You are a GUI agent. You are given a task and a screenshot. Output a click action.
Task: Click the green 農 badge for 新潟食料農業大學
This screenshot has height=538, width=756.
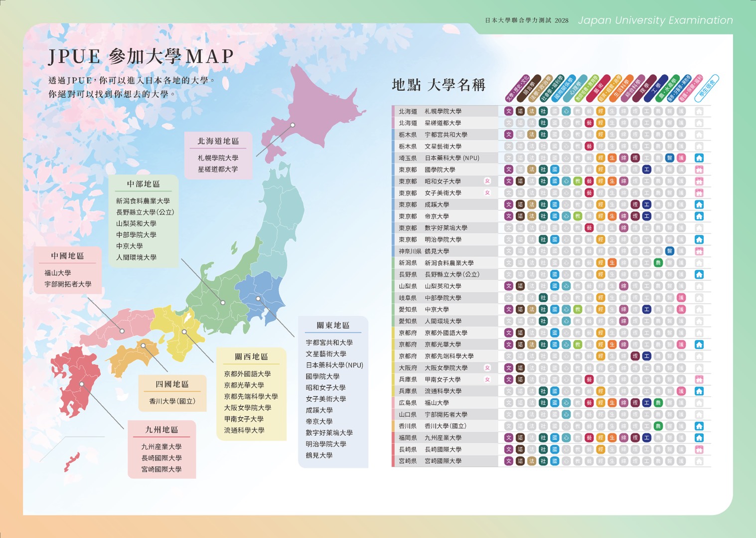[x=658, y=263]
